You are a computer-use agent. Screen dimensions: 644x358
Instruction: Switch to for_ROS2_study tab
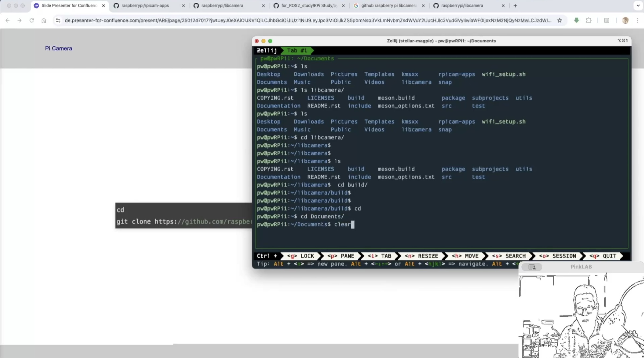(309, 5)
